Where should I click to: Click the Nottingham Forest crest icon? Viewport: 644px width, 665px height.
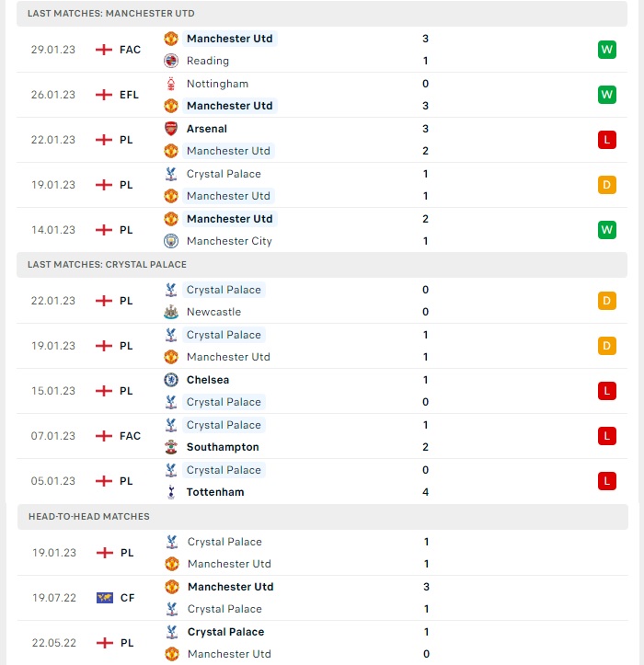[x=171, y=84]
